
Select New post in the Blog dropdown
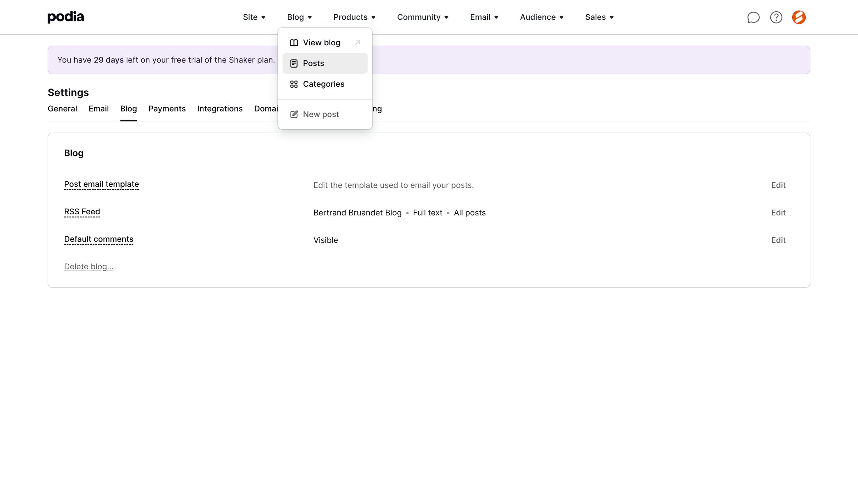coord(325,114)
